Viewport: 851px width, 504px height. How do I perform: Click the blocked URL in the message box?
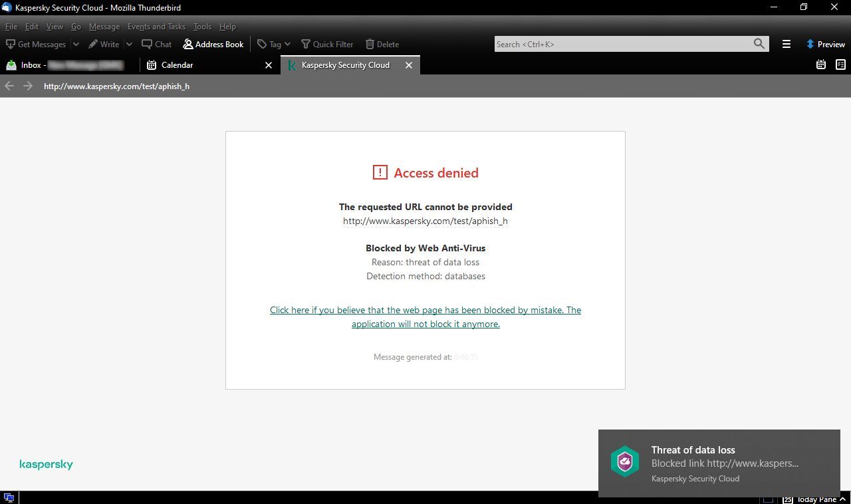click(x=425, y=221)
